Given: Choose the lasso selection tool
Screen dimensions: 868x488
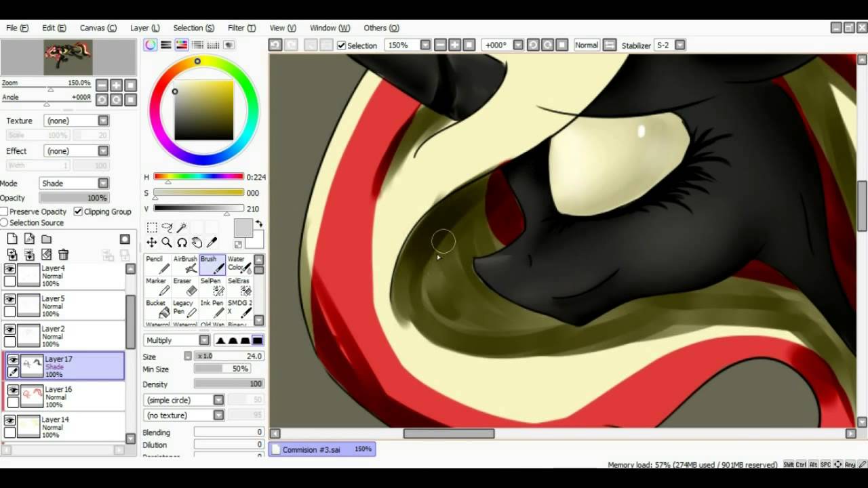Looking at the screenshot, I should [x=167, y=228].
